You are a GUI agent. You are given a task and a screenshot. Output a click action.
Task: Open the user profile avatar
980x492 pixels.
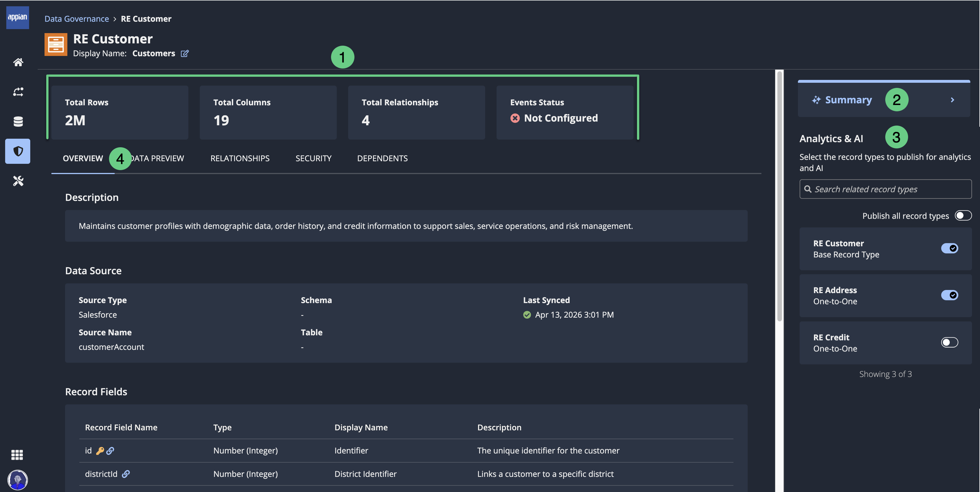17,479
